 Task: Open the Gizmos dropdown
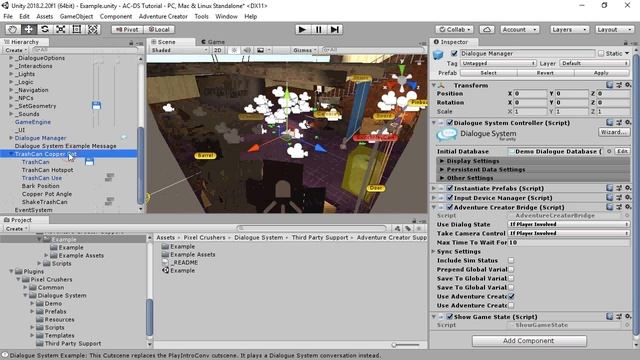(304, 50)
